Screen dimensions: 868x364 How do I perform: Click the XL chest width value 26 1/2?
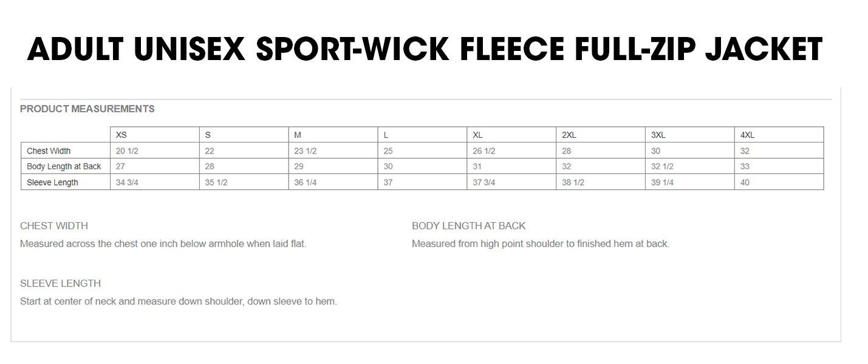(484, 151)
